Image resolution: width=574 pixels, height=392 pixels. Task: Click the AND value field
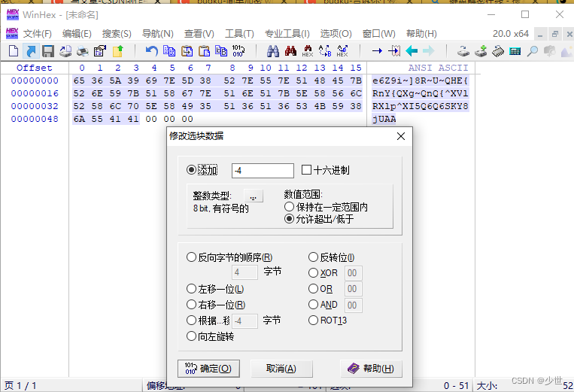[354, 305]
